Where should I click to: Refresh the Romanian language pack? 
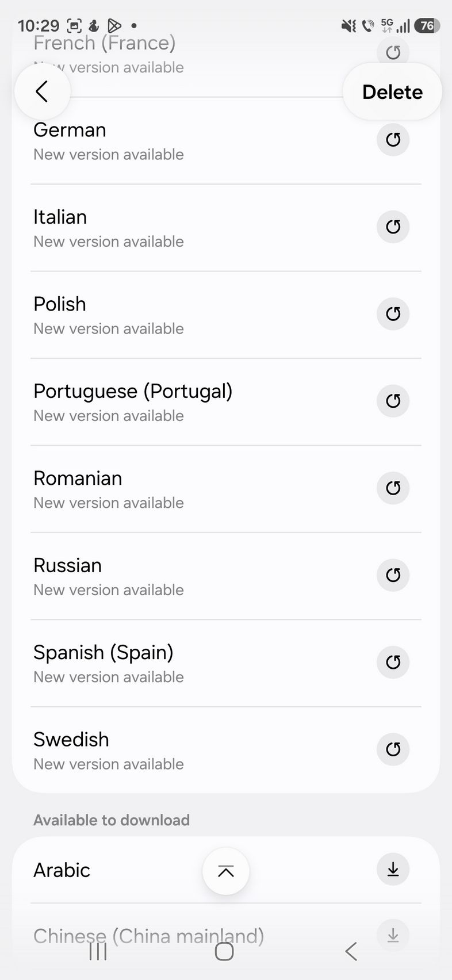393,488
